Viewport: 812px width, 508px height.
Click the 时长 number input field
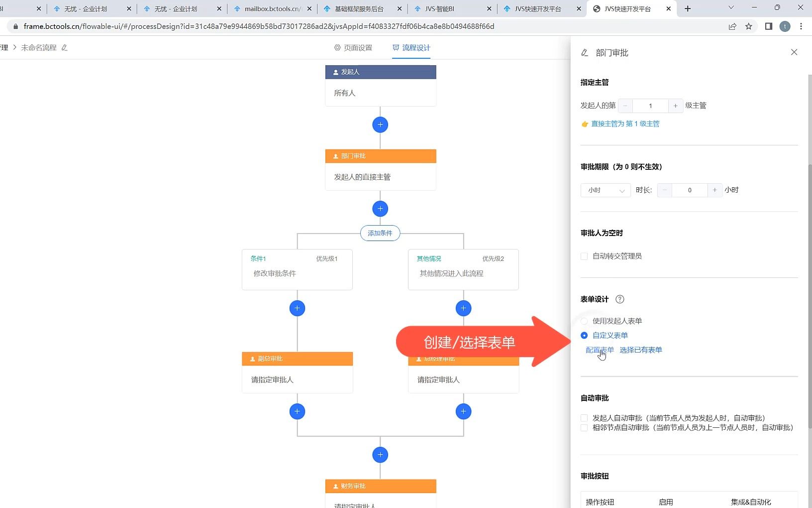point(690,190)
